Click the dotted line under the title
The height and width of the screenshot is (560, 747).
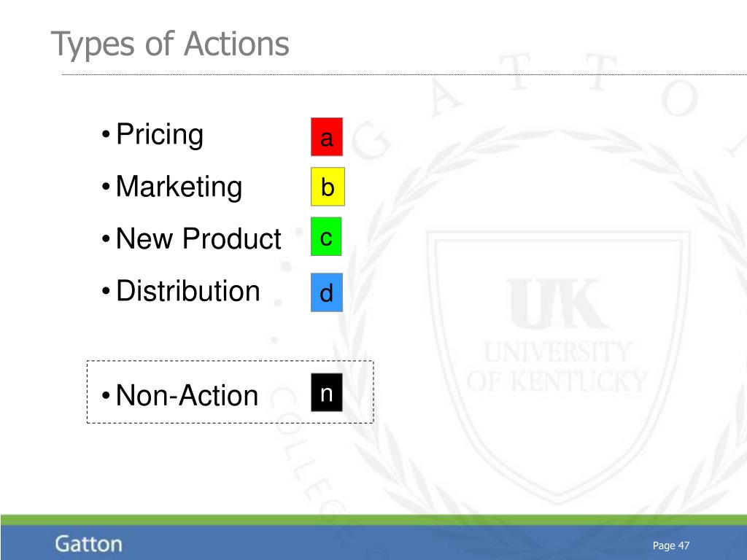(x=404, y=75)
